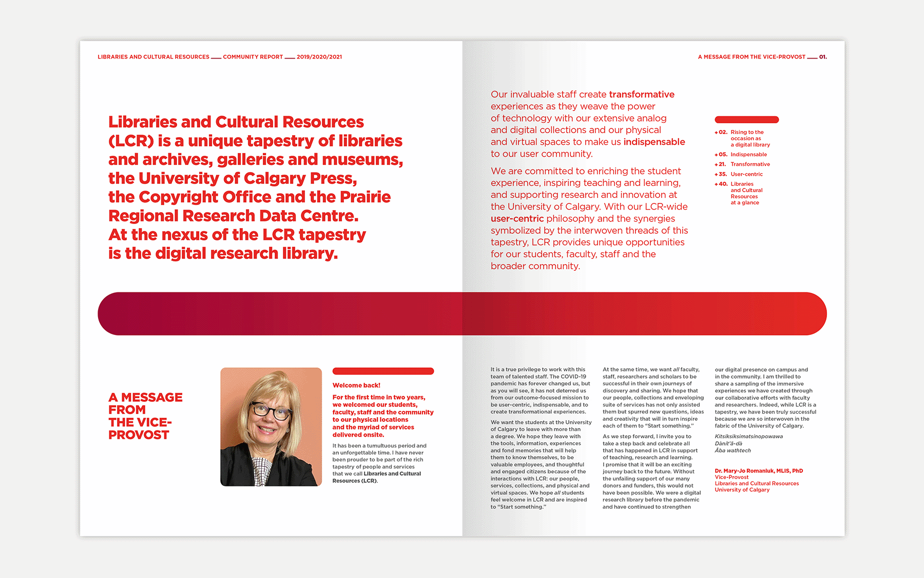Click the name 'Dr. Mary-Jo Romaniuk, MLIS, PhD'
Viewport: 924px width, 578px height.
pyautogui.click(x=759, y=471)
